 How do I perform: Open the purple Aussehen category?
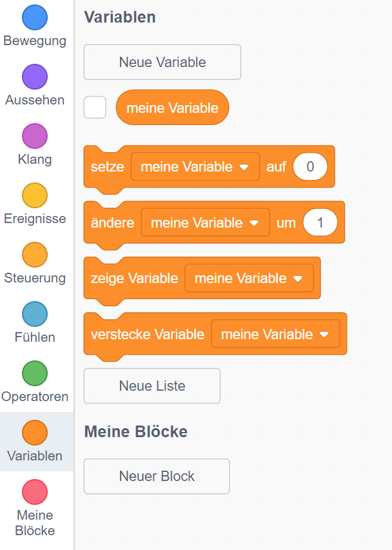pyautogui.click(x=35, y=77)
